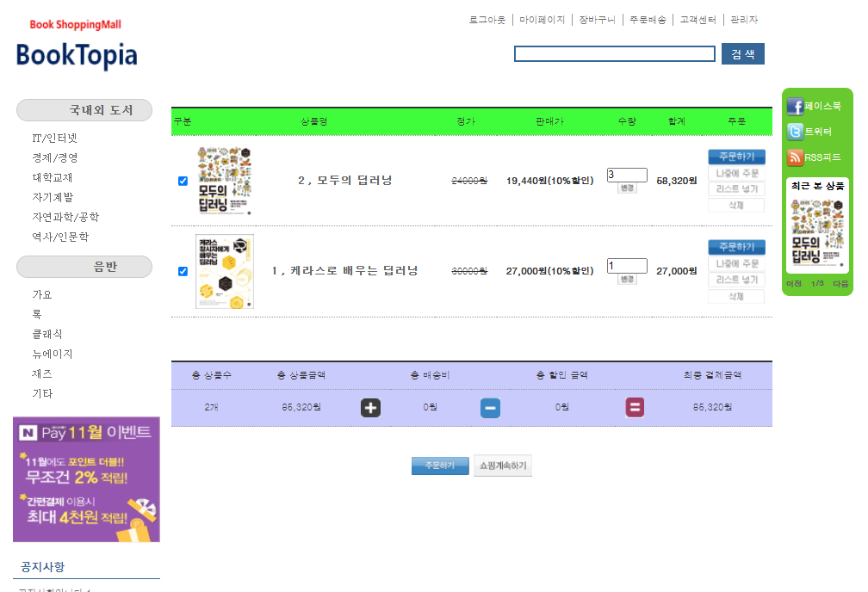Click the 트위터 text link
Screen dimensions: 868x592
pos(818,132)
